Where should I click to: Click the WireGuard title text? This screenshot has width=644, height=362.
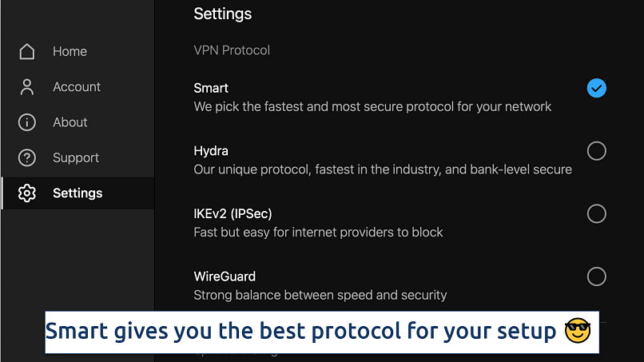(225, 276)
